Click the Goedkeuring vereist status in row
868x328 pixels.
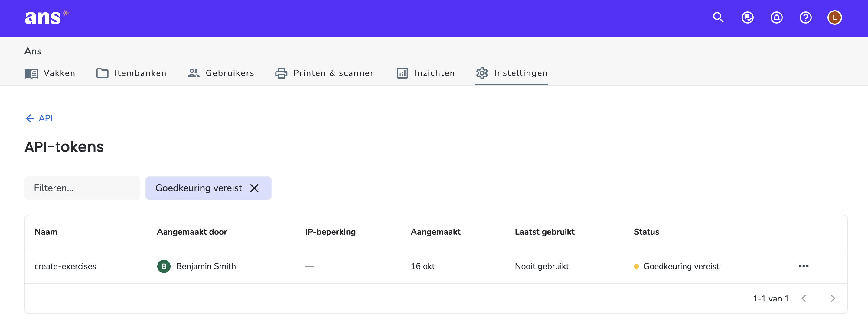676,266
